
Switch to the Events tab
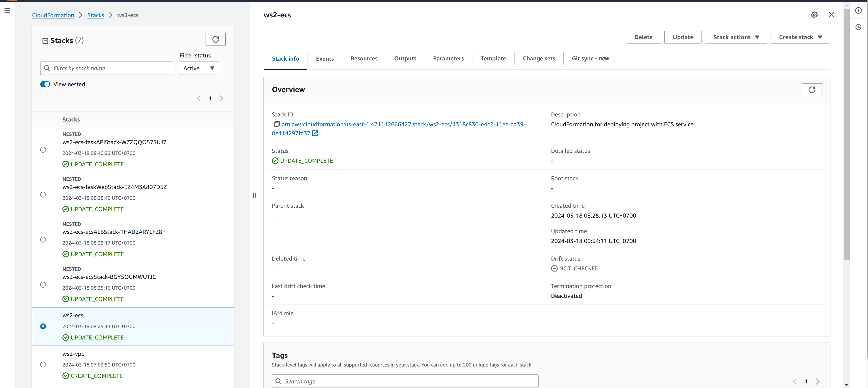324,58
